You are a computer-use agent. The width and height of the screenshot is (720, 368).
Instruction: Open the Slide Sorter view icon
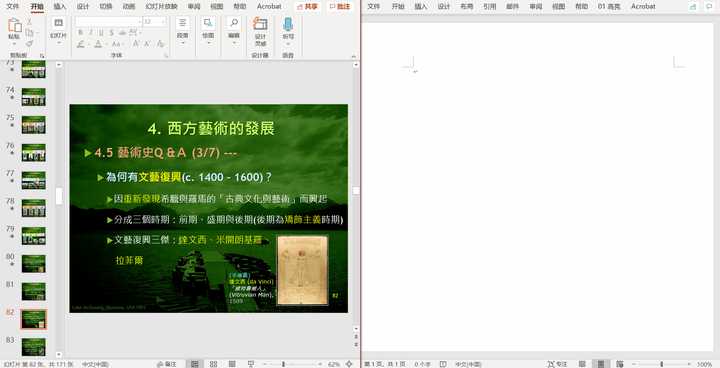213,364
